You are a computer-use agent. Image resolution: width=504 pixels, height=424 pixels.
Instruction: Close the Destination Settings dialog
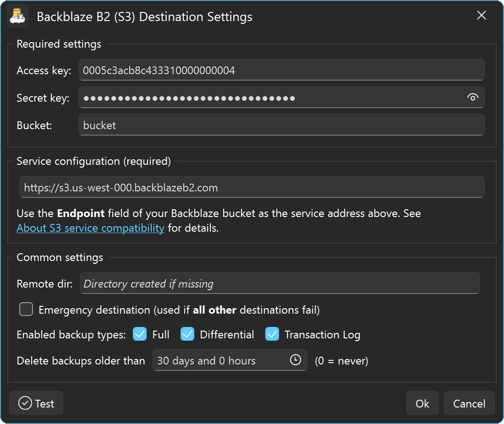coord(481,15)
